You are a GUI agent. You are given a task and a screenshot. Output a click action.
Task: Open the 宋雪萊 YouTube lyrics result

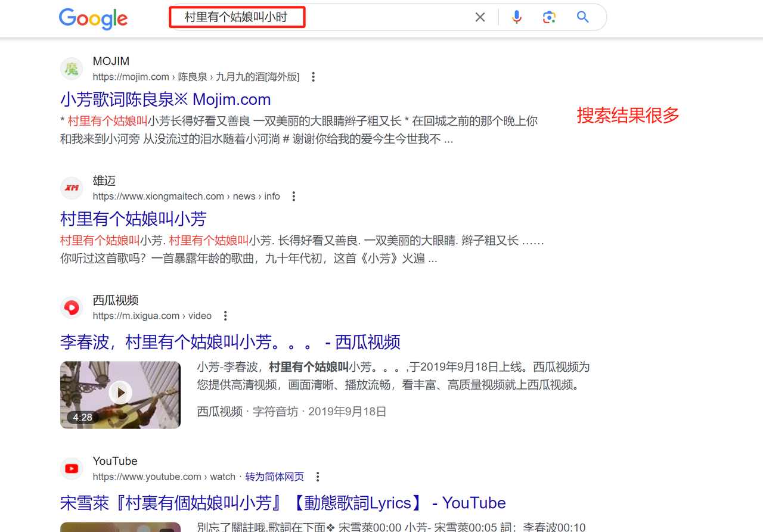pos(283,503)
